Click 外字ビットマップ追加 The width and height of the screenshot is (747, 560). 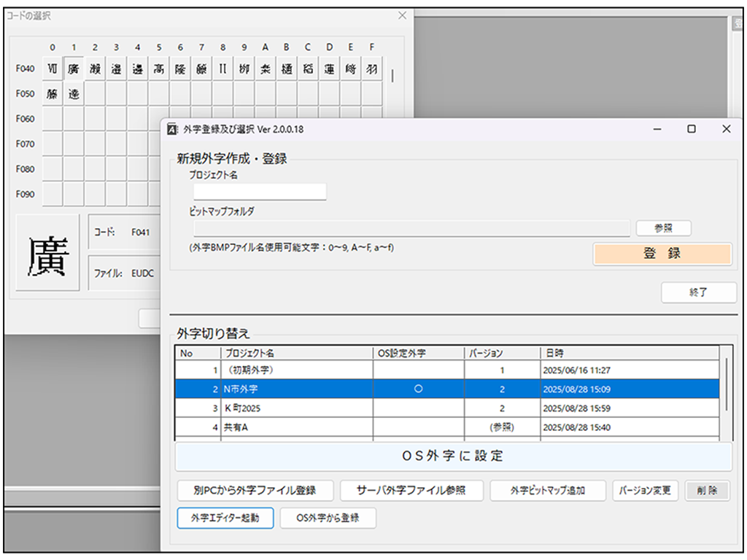[547, 491]
